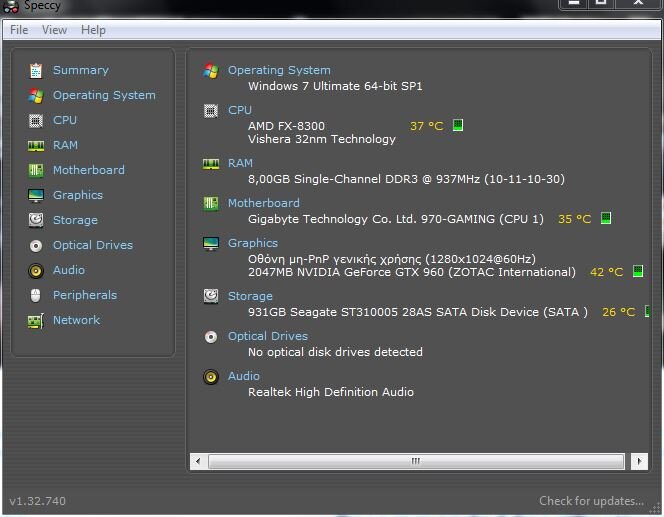Click the AMD FX-8300 text
664x517 pixels.
click(286, 126)
